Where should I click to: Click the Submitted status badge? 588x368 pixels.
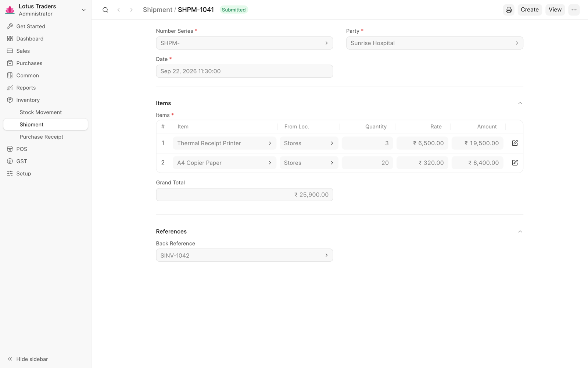tap(234, 10)
